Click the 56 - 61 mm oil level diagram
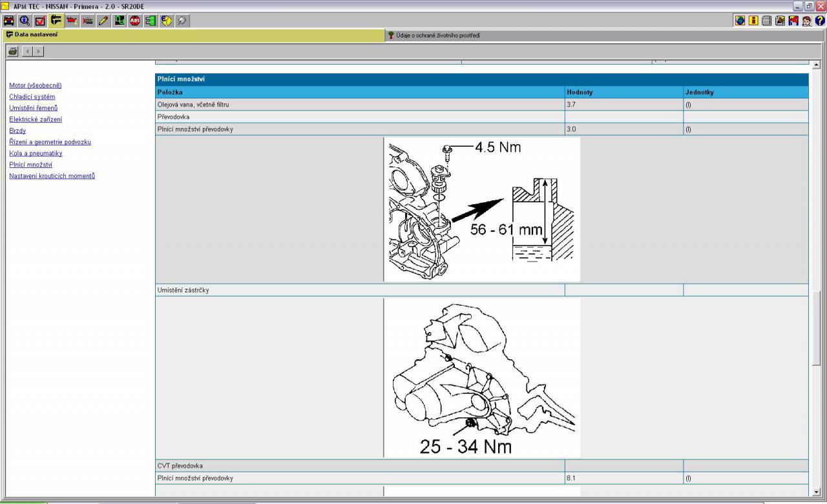827x504 pixels. (x=482, y=209)
